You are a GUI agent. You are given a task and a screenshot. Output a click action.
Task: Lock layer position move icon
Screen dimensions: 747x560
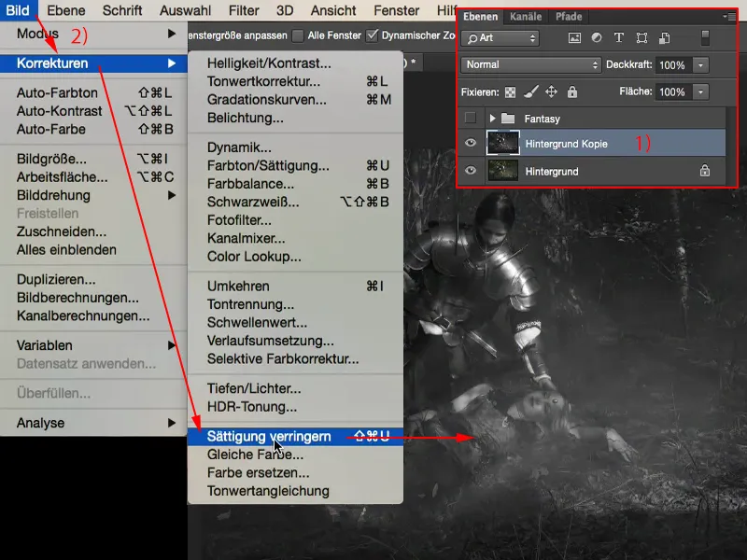(x=551, y=91)
